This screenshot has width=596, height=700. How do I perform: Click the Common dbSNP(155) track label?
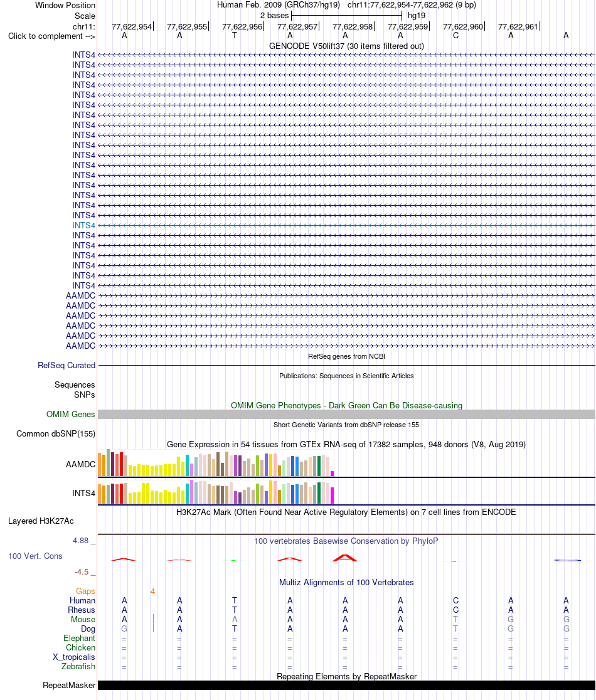[x=56, y=433]
